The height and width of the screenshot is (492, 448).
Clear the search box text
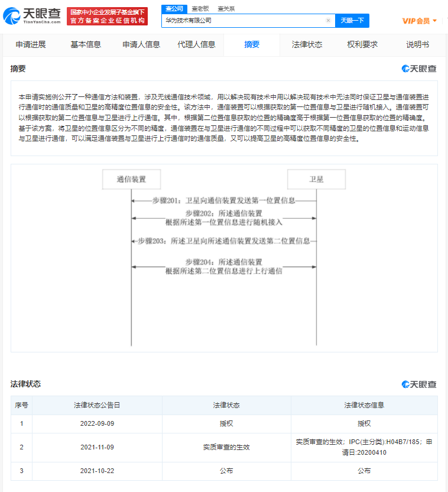pos(328,20)
